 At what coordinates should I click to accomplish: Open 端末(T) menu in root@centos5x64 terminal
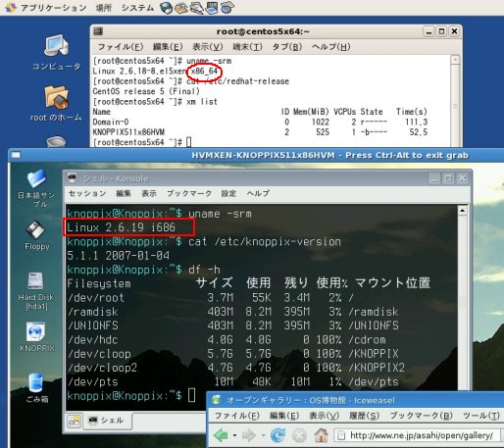click(x=247, y=47)
